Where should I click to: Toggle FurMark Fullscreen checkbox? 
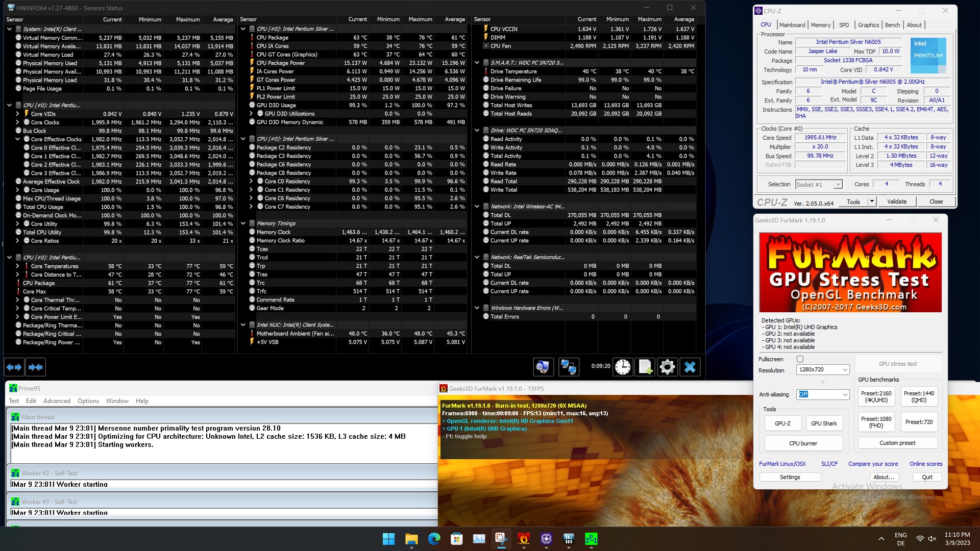[x=800, y=359]
